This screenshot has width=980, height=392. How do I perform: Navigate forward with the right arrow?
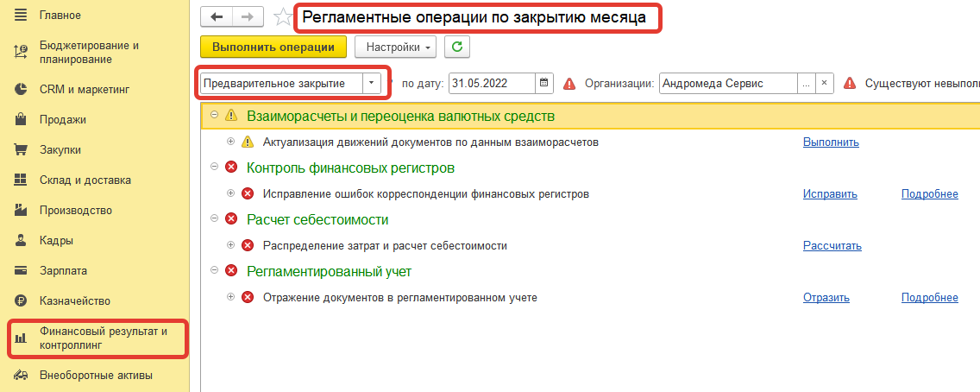[x=248, y=17]
